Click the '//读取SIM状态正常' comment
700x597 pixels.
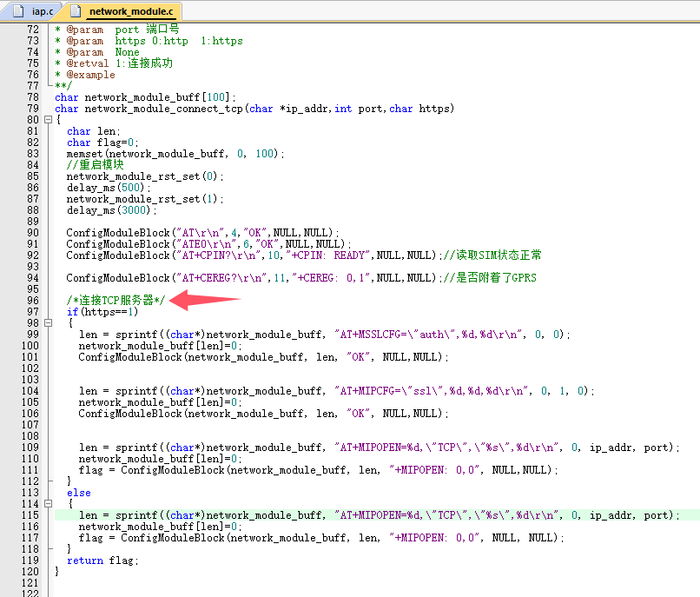(492, 255)
